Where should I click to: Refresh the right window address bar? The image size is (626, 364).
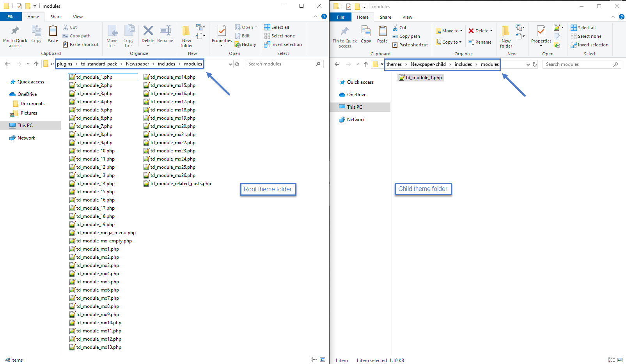[535, 64]
